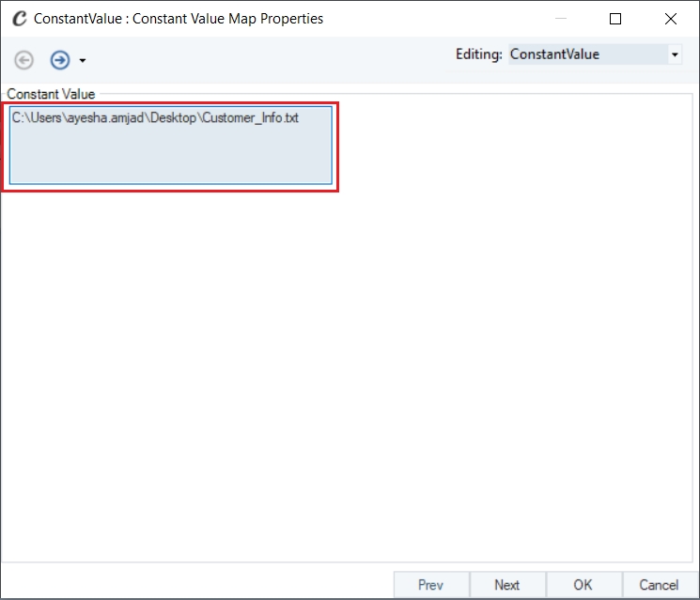Minimize the properties dialog
The image size is (700, 600).
561,19
